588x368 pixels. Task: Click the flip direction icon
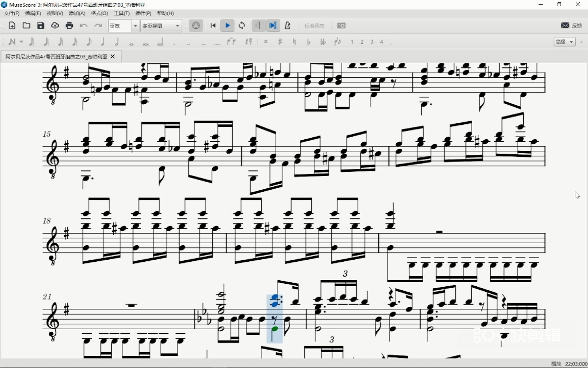coord(337,42)
